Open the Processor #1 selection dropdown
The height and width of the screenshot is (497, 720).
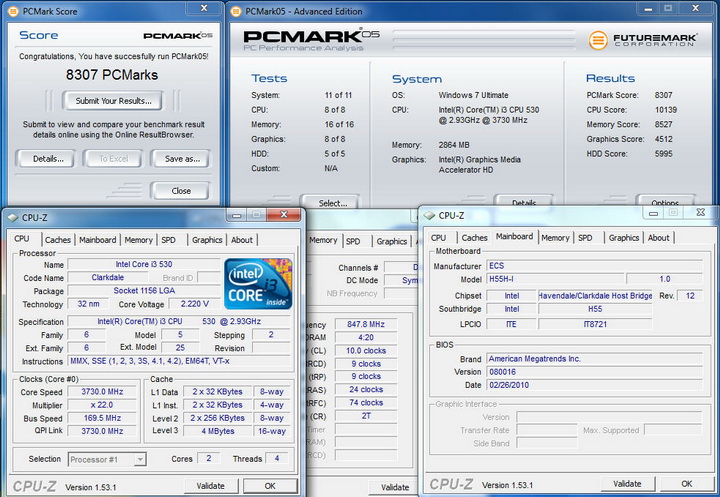[140, 459]
